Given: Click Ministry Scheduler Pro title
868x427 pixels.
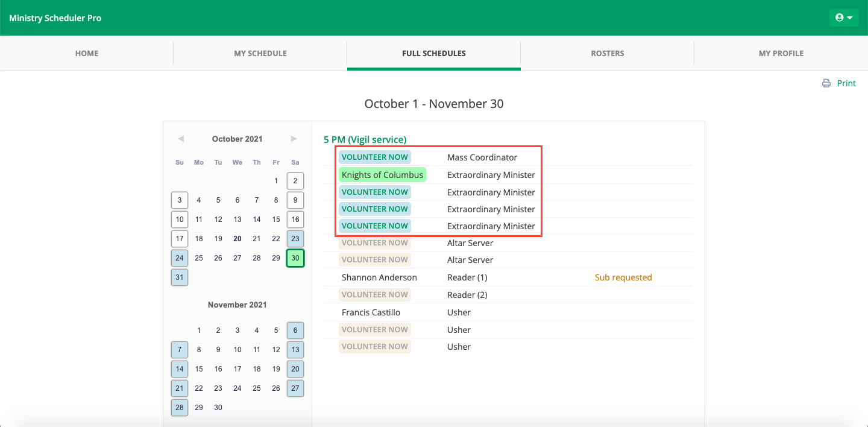Looking at the screenshot, I should tap(55, 18).
